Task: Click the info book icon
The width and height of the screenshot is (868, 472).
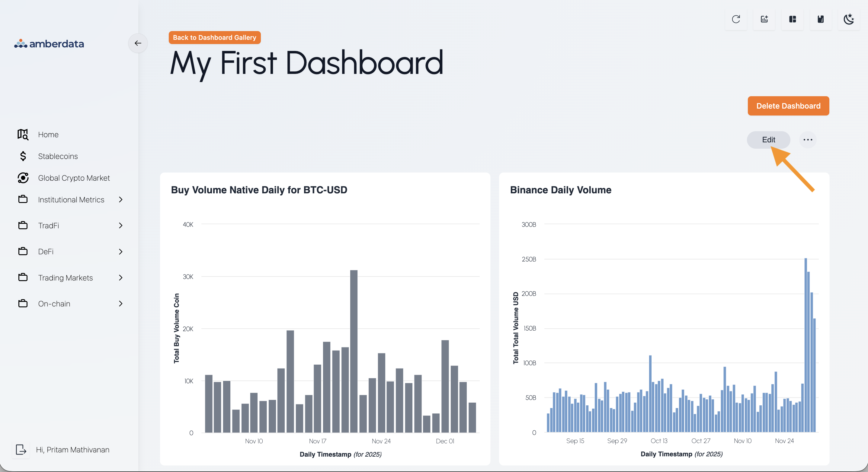Action: pyautogui.click(x=821, y=19)
